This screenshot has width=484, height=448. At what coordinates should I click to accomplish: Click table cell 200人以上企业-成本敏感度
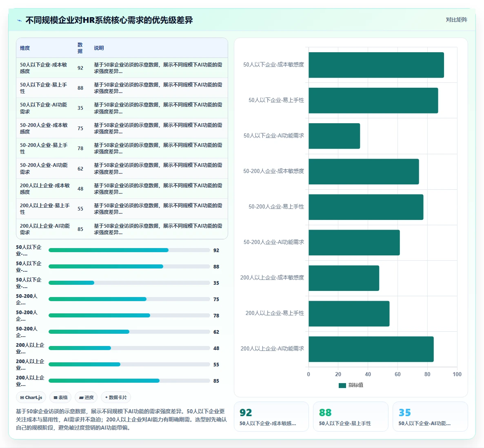coord(45,189)
